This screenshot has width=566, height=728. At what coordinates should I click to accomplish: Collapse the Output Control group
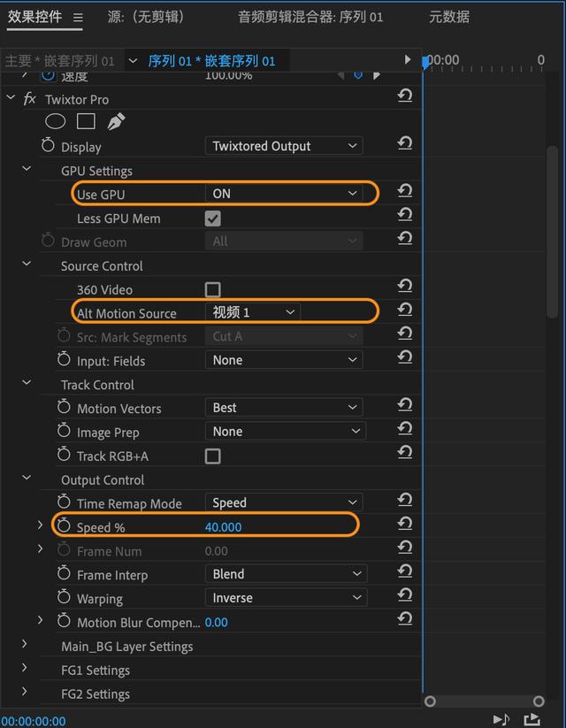pyautogui.click(x=27, y=478)
